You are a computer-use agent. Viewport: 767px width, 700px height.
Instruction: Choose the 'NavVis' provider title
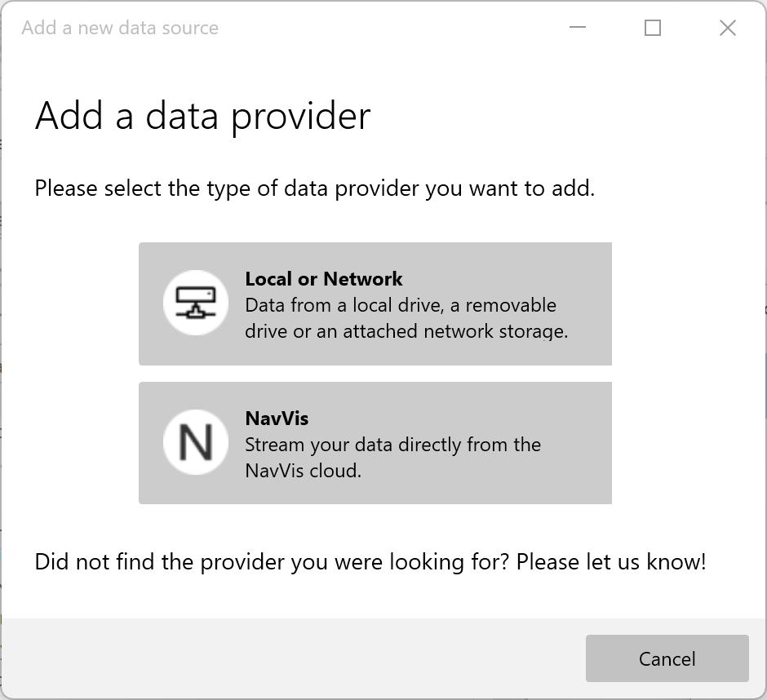tap(277, 419)
